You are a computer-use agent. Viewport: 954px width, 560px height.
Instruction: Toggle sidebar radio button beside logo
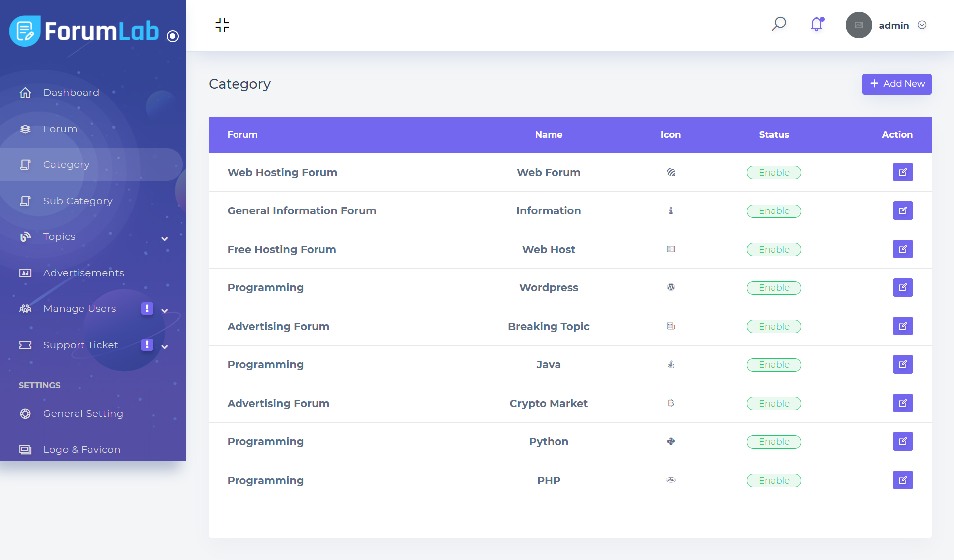[x=173, y=36]
